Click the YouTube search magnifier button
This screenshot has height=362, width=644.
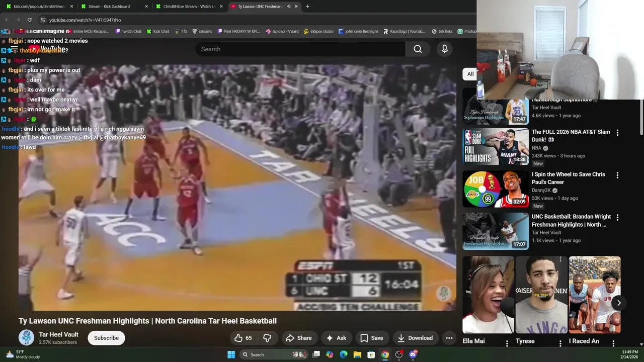click(x=418, y=49)
